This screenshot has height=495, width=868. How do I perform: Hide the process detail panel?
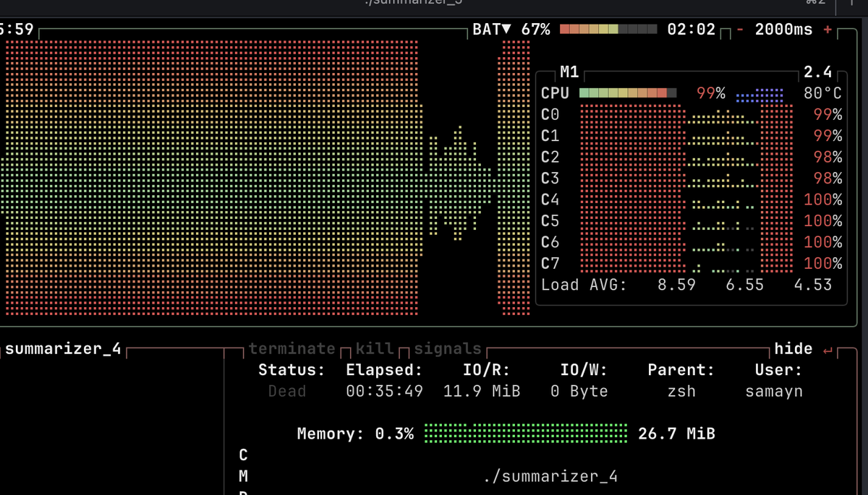(x=793, y=348)
